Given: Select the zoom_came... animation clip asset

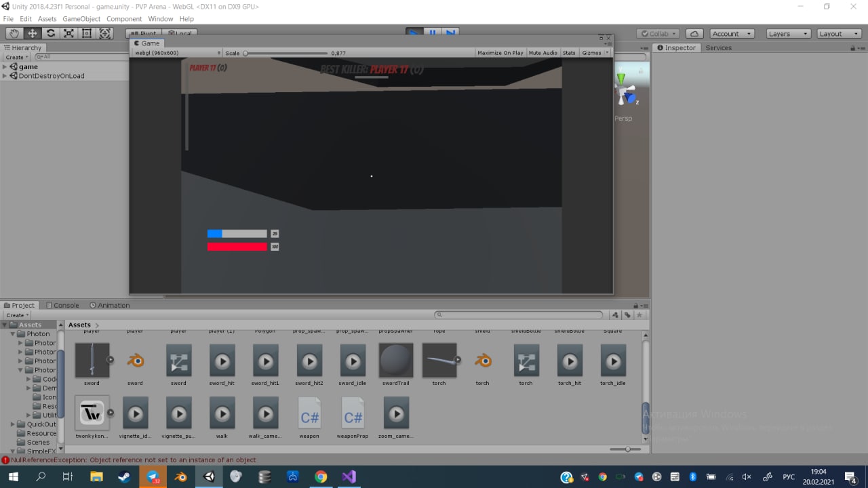Looking at the screenshot, I should click(x=395, y=418).
